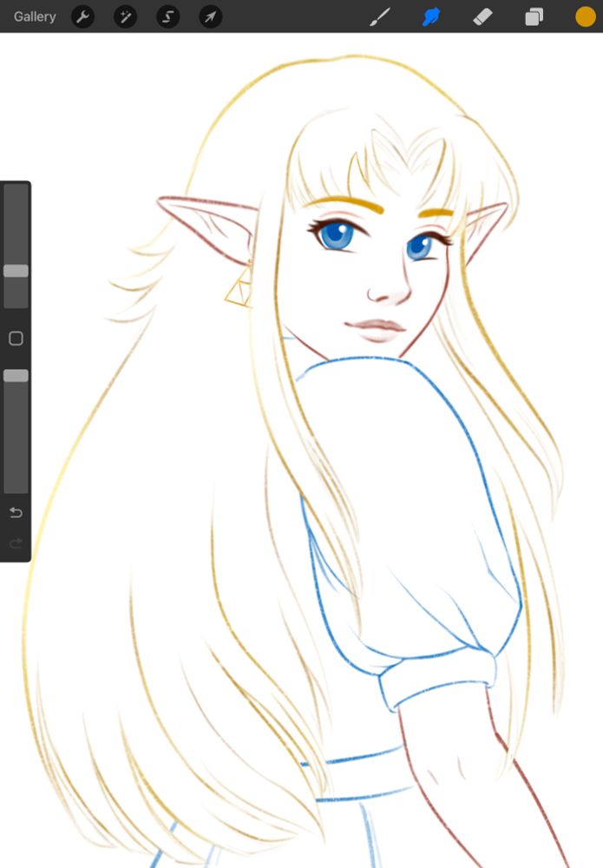
Task: Return to the Gallery
Action: (35, 16)
